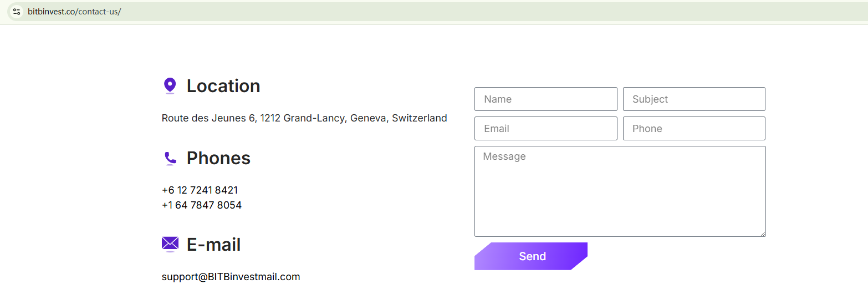Click the Phones heading

tap(218, 158)
